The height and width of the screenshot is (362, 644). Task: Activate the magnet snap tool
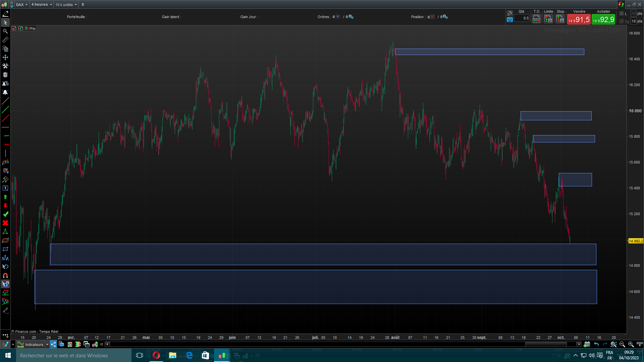[5, 275]
